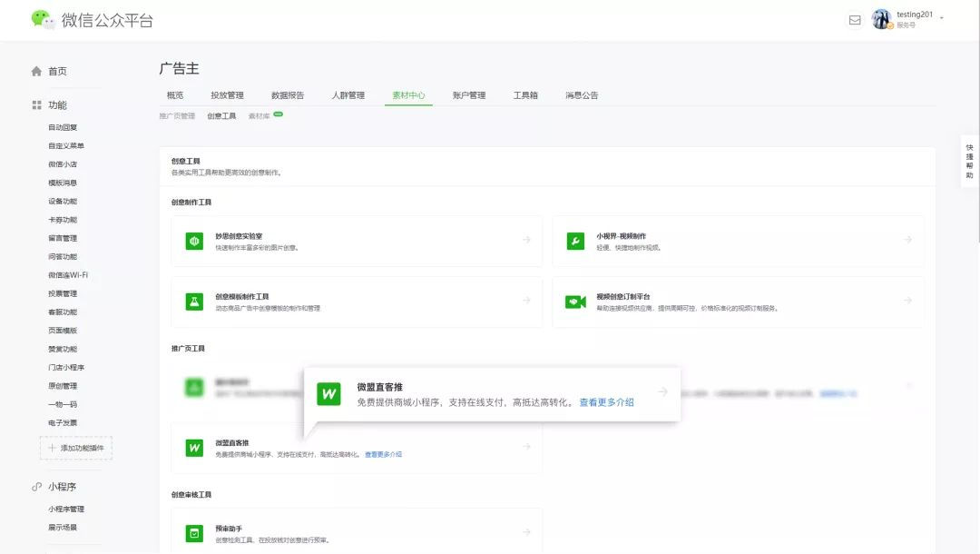Click the 妙思创意实验室 green icon
Viewport: 980px width, 554px height.
coord(194,241)
